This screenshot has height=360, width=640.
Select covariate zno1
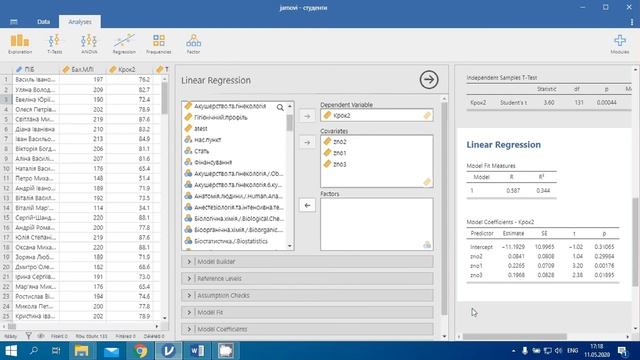tap(340, 153)
